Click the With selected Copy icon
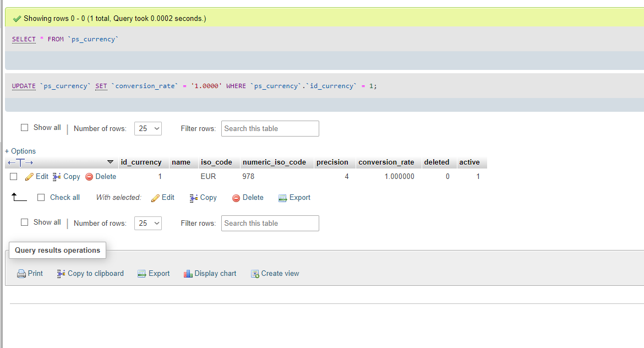644x348 pixels. pos(193,198)
